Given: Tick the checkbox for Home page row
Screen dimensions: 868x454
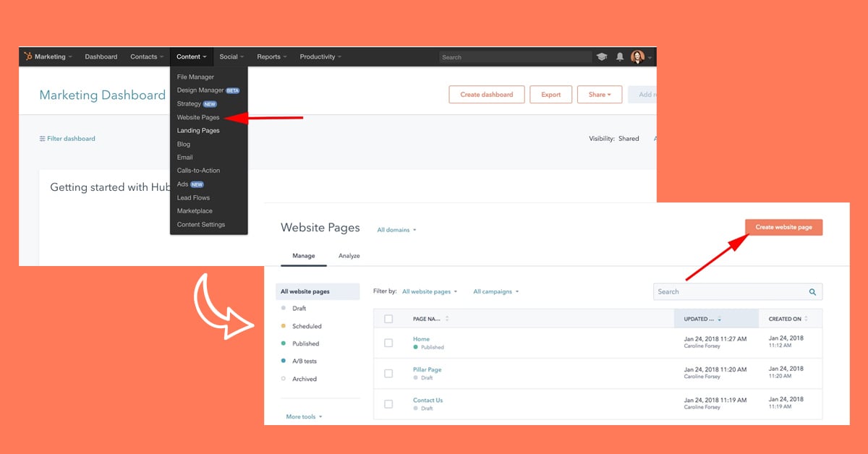Looking at the screenshot, I should pyautogui.click(x=388, y=343).
